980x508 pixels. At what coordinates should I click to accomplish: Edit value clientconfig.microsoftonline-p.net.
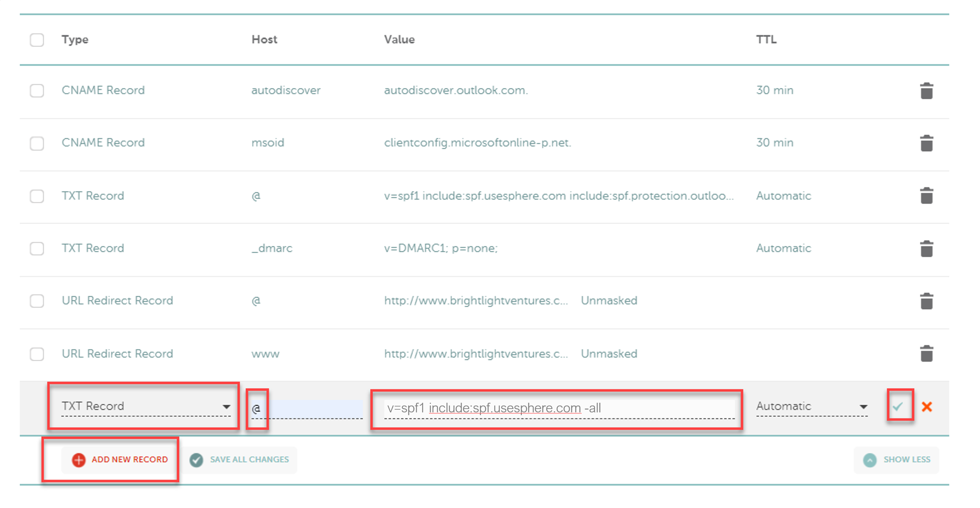click(x=477, y=143)
